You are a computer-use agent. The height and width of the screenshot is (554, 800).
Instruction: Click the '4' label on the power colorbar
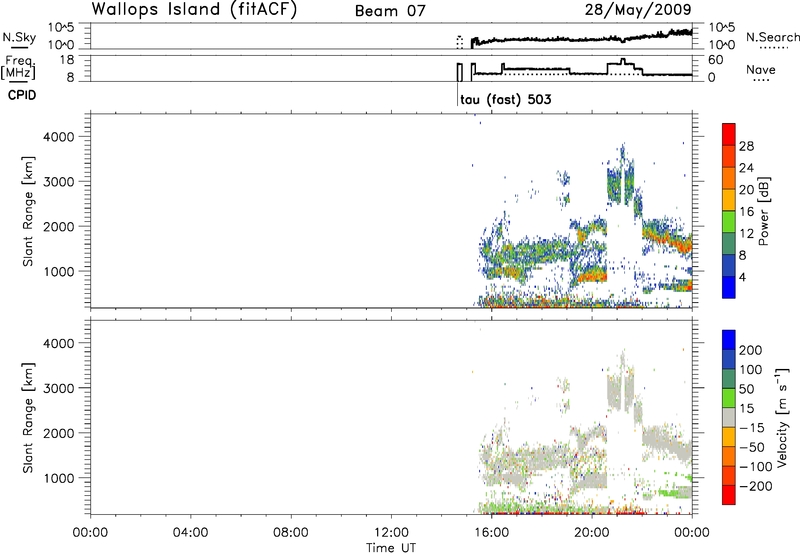742,277
